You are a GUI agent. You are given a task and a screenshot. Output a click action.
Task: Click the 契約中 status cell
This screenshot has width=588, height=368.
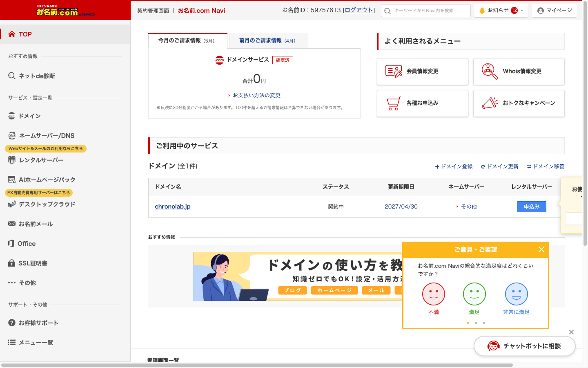click(x=336, y=206)
